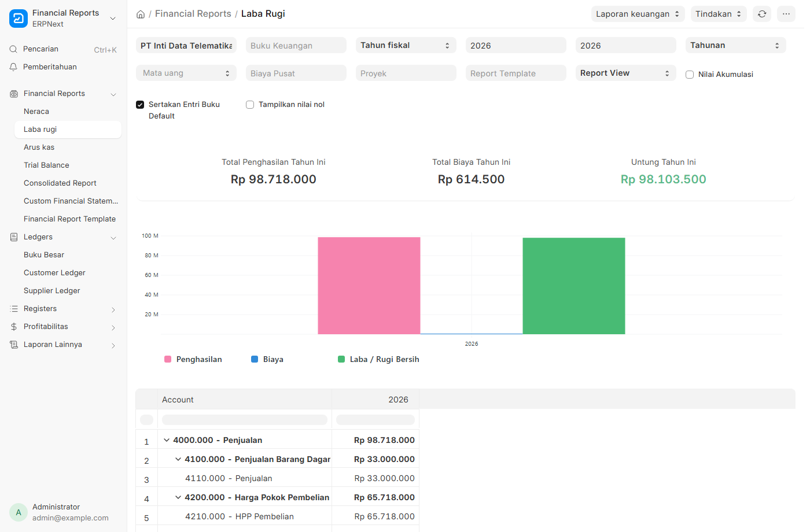Click the Profitabilitas dollar icon
The image size is (810, 532).
[x=14, y=327]
